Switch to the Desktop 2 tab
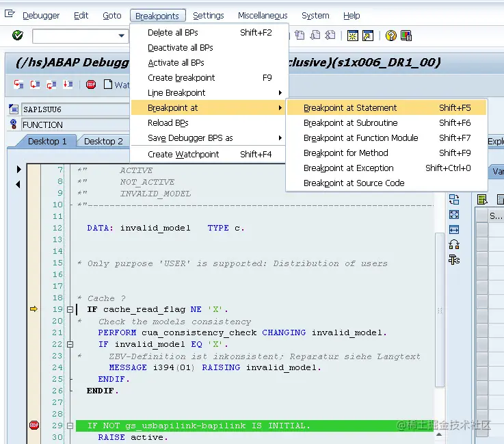The image size is (504, 444). [103, 141]
